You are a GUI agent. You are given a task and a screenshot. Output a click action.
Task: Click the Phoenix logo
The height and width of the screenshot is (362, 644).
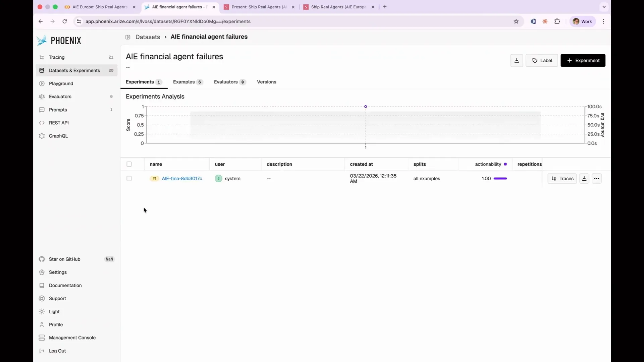(59, 41)
